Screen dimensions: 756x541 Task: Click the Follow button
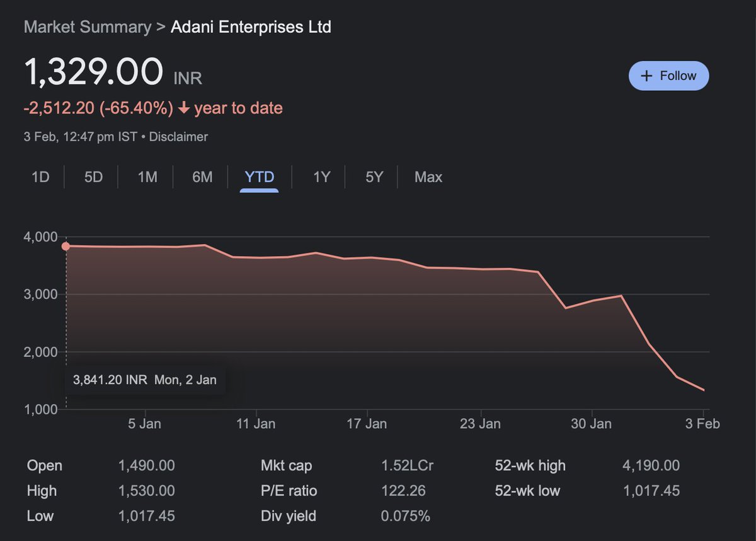[x=668, y=76]
